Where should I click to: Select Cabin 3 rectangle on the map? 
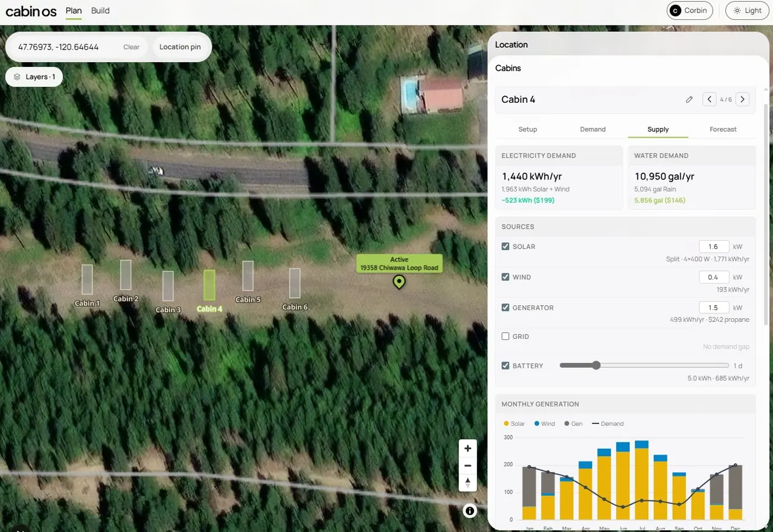click(168, 286)
